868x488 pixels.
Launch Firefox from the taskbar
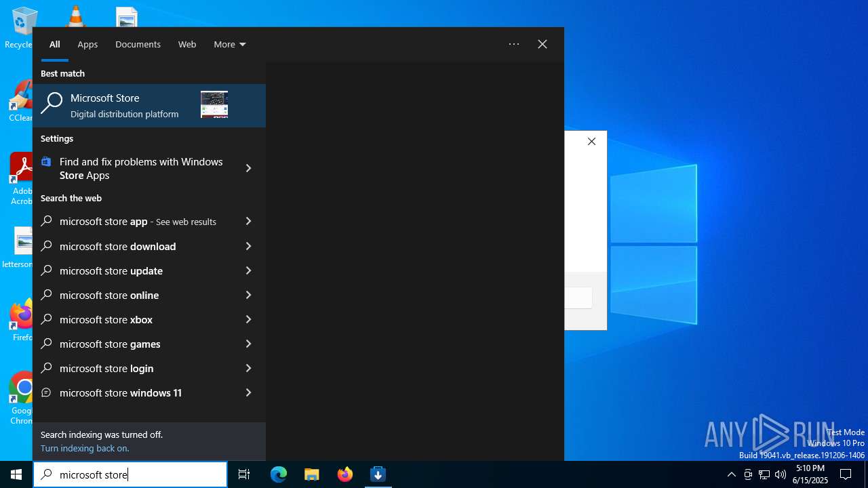345,474
